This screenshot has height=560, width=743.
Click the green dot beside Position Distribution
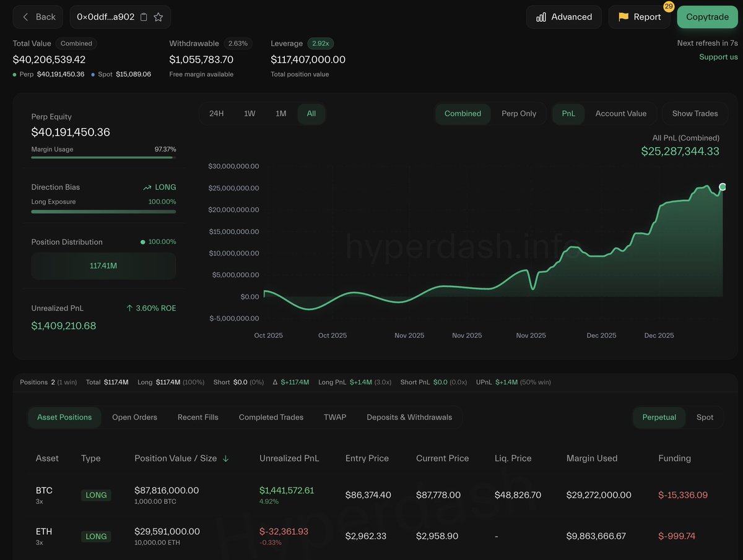[x=142, y=241]
